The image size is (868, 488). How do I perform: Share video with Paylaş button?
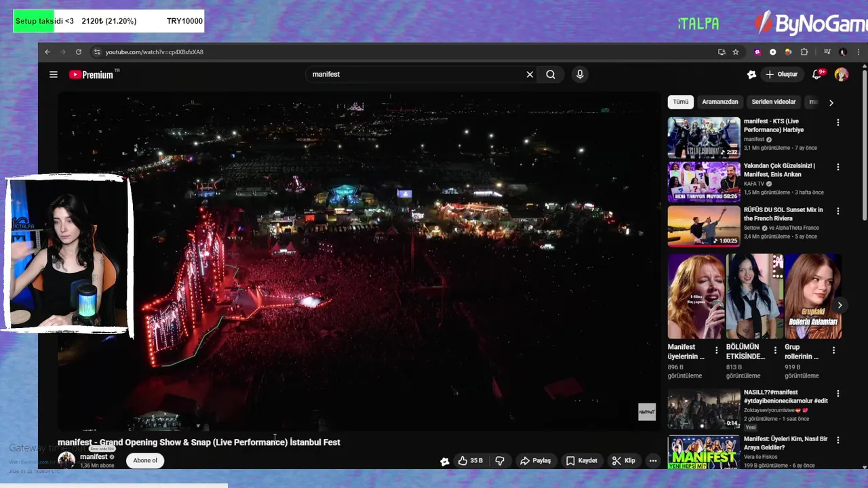point(536,461)
